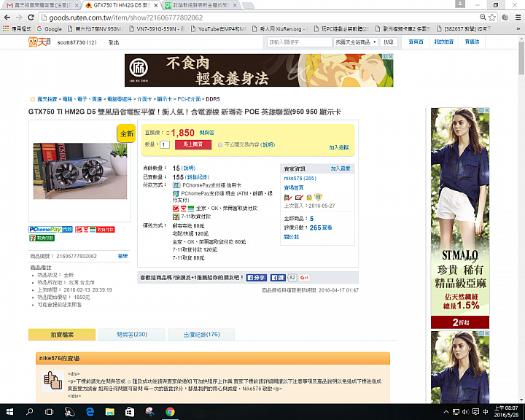Close the top food banner ad

[x=390, y=57]
